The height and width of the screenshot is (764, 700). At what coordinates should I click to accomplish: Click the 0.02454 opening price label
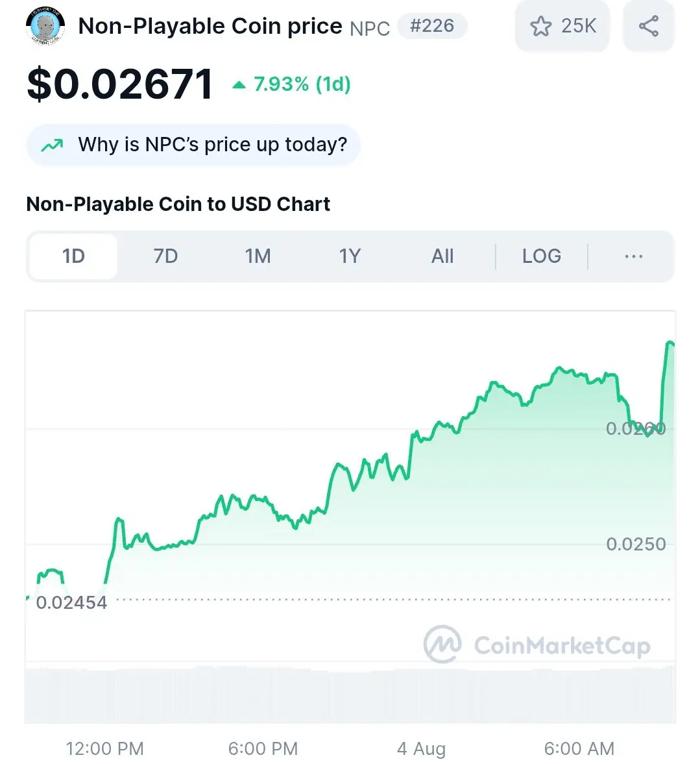click(71, 603)
